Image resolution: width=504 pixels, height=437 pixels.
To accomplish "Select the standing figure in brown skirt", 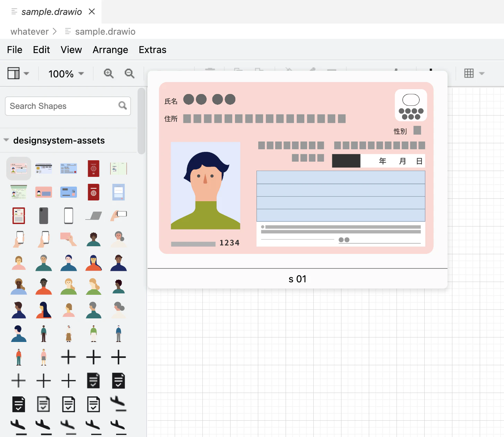I will (x=69, y=334).
